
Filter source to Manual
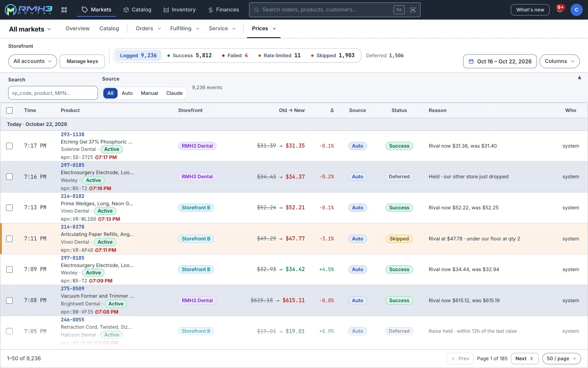pos(149,93)
